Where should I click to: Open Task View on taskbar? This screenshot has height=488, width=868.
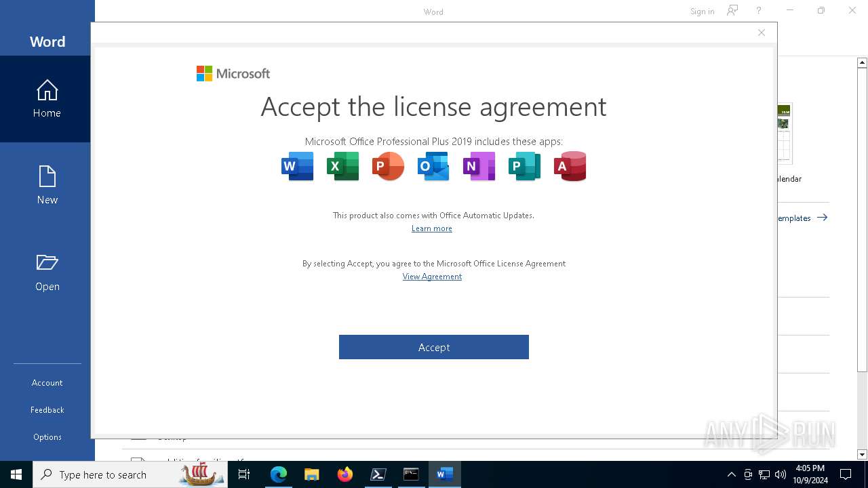click(x=244, y=474)
